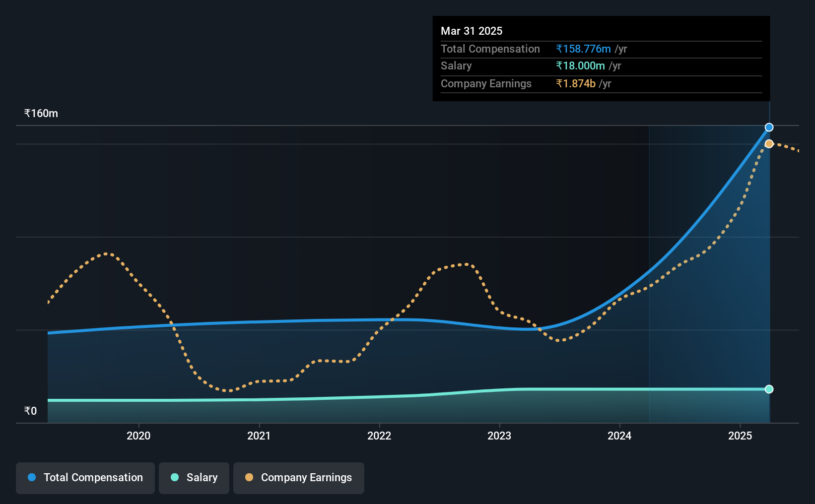Toggle visibility of the Salary series
This screenshot has height=504, width=815.
[194, 478]
